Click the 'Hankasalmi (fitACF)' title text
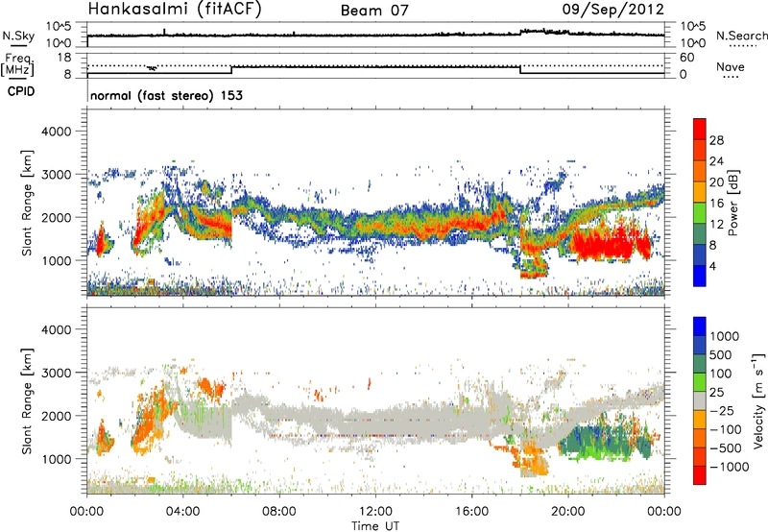768x532 pixels. point(175,10)
